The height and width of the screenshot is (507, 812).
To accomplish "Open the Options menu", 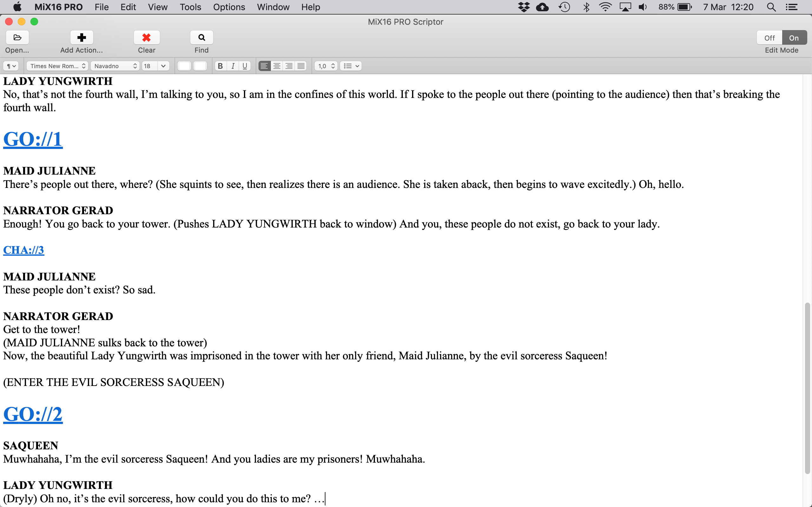I will 229,7.
